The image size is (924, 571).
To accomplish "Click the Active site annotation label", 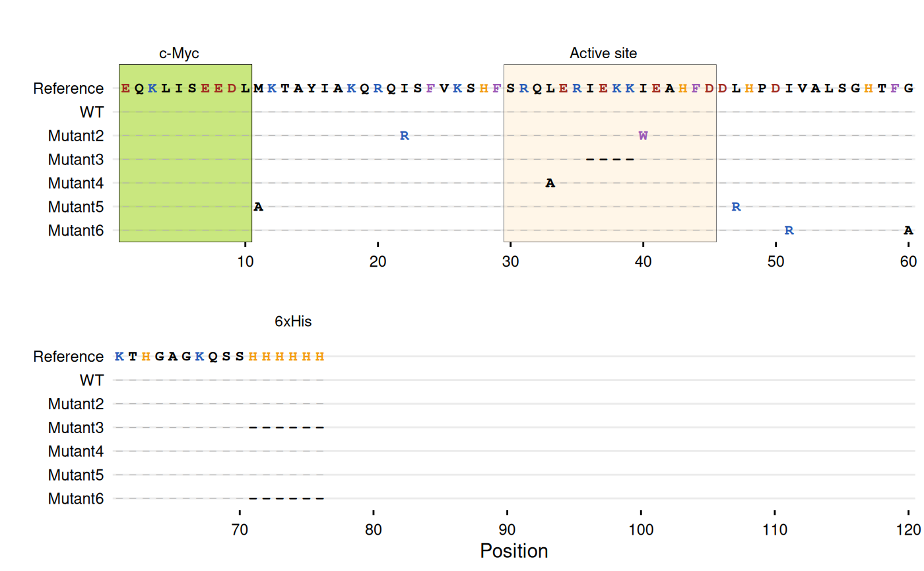I will pos(603,53).
